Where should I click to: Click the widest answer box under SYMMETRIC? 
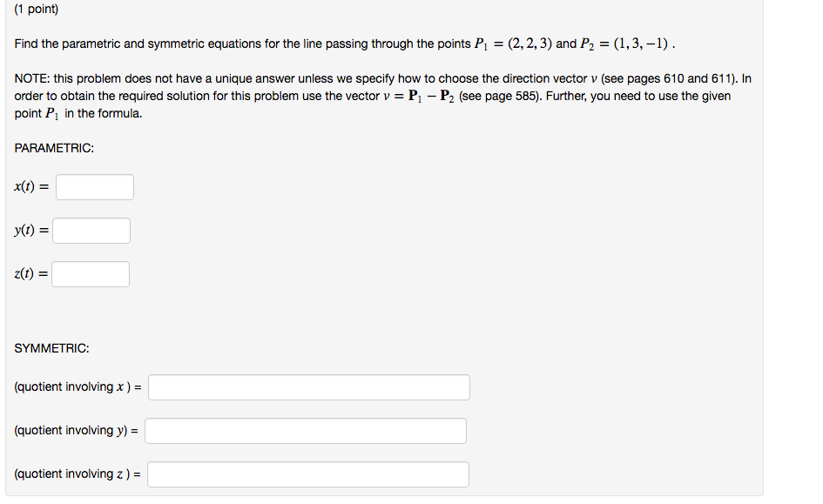click(308, 386)
